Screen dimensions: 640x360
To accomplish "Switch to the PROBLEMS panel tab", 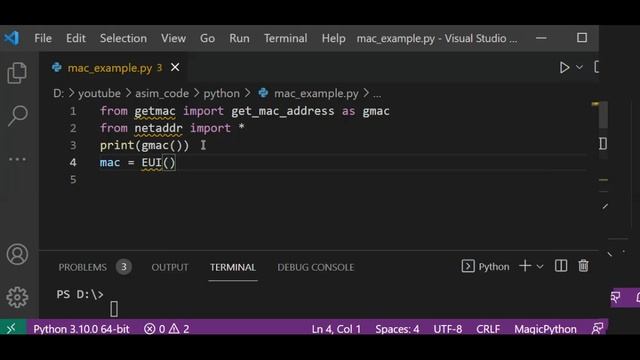I will click(82, 267).
